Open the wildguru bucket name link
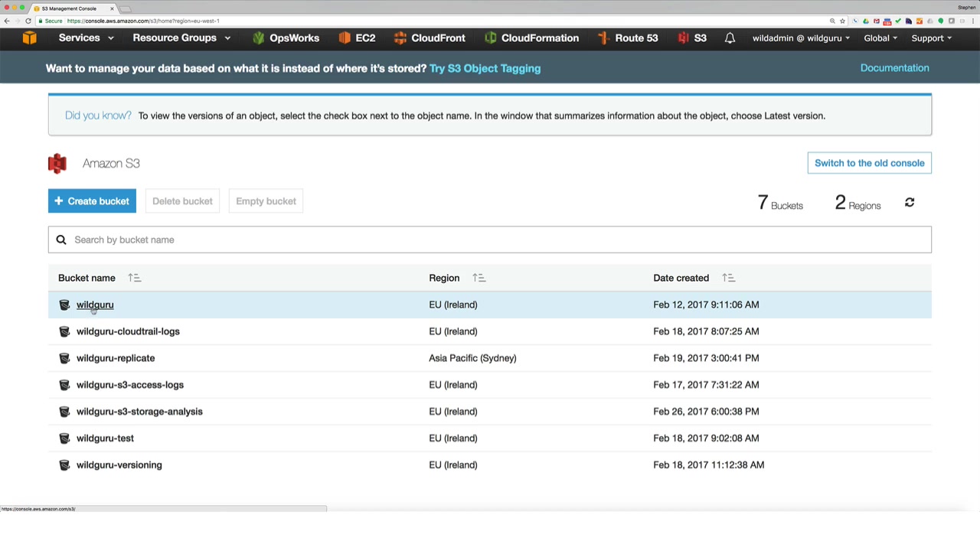Image resolution: width=980 pixels, height=551 pixels. pyautogui.click(x=95, y=305)
